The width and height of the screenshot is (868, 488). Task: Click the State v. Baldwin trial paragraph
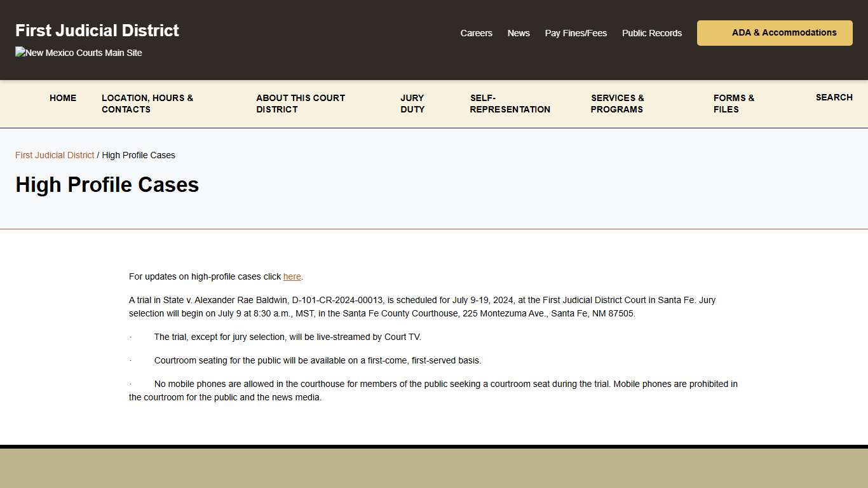pos(422,307)
